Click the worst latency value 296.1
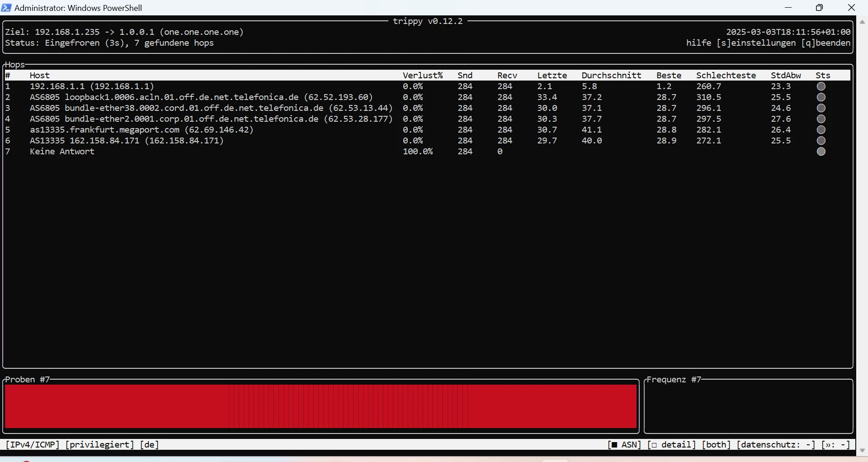 [x=709, y=108]
